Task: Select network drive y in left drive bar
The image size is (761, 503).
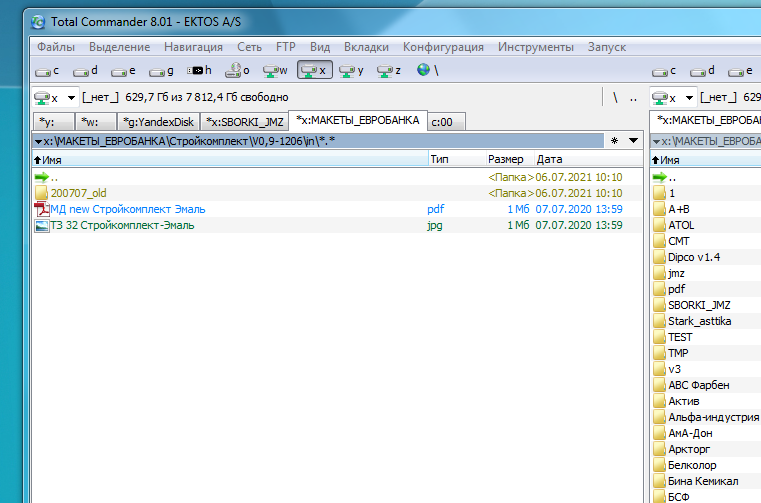Action: 351,71
